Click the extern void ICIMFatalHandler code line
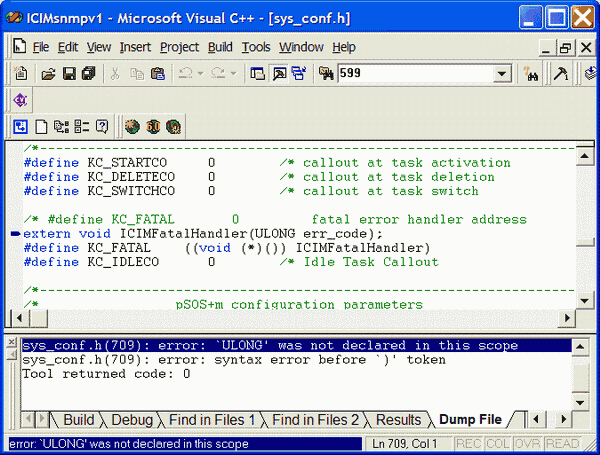The width and height of the screenshot is (600, 455). tap(203, 234)
